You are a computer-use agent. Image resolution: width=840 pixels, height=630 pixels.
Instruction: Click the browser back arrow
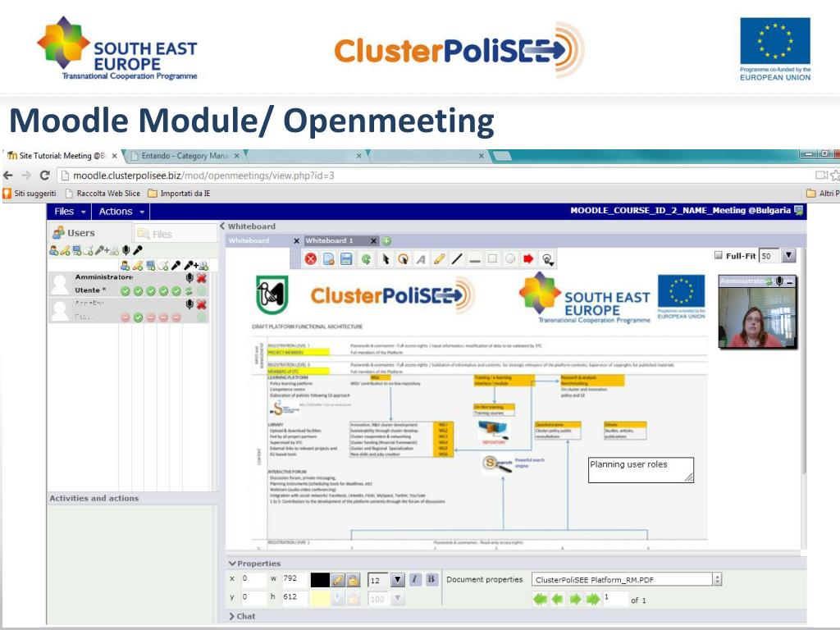pyautogui.click(x=8, y=176)
